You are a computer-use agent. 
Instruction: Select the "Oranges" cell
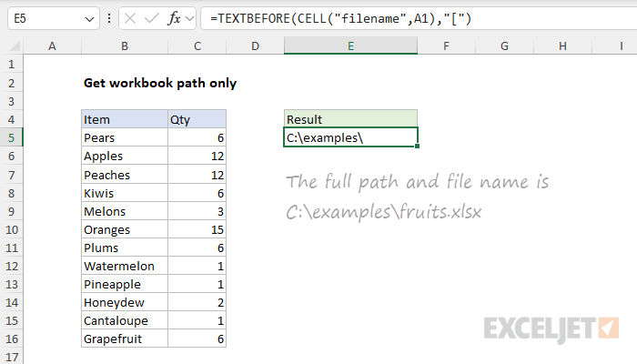125,229
